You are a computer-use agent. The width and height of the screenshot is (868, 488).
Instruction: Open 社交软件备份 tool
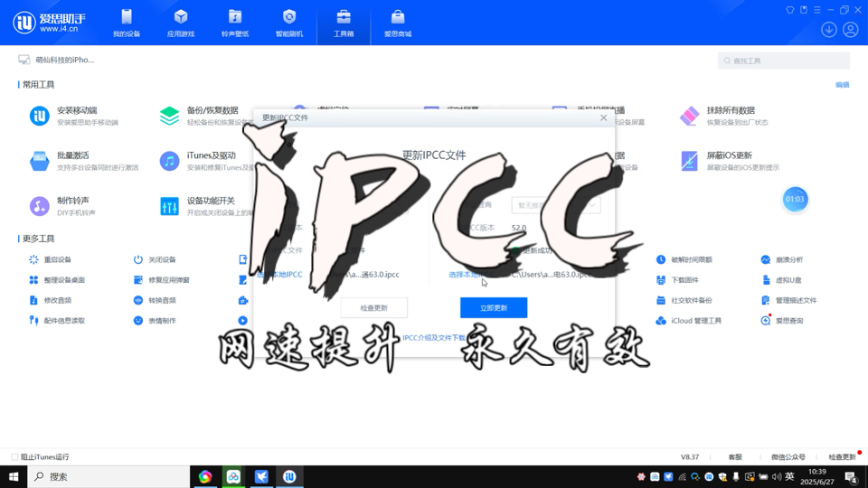coord(684,300)
